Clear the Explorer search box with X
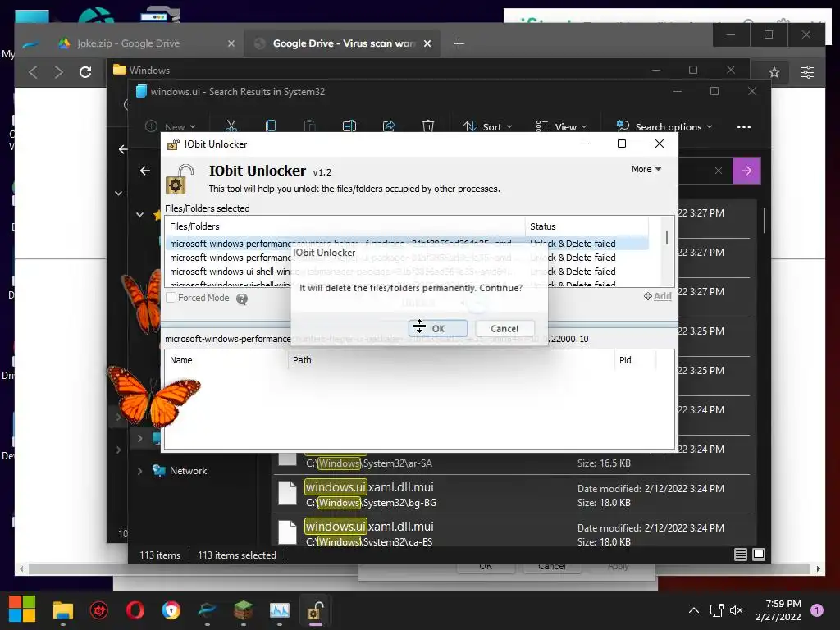Image resolution: width=840 pixels, height=630 pixels. 719,171
